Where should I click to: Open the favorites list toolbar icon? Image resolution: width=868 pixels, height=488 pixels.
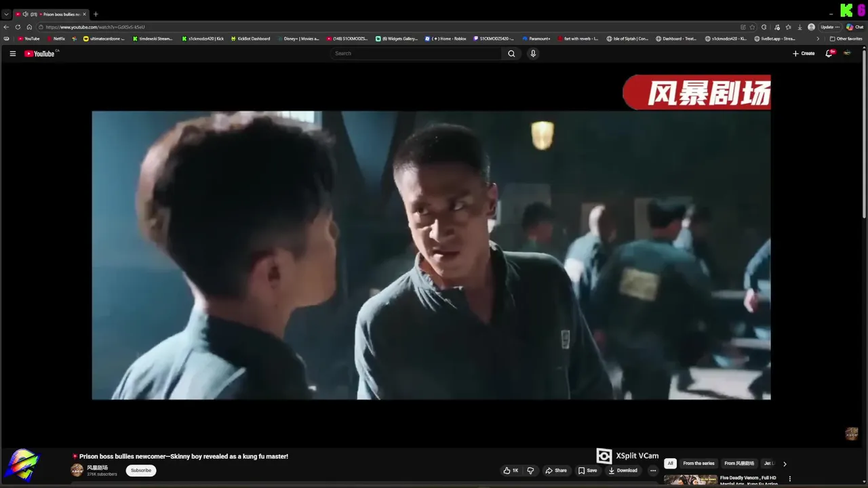pyautogui.click(x=788, y=27)
